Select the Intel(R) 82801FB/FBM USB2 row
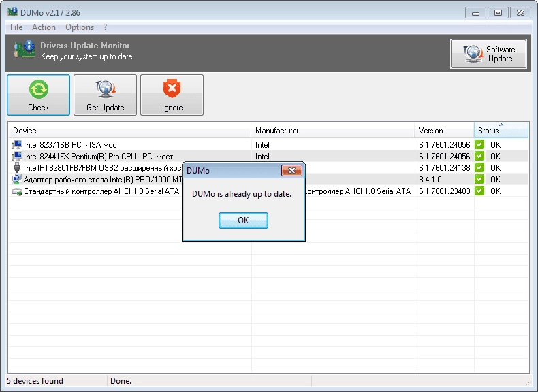Image resolution: width=538 pixels, height=392 pixels. [x=268, y=167]
